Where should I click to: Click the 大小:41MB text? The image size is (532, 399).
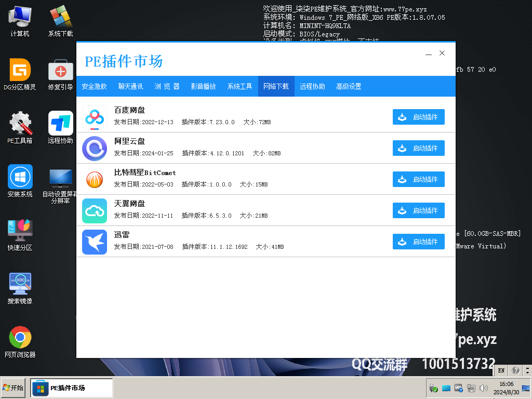pos(270,247)
